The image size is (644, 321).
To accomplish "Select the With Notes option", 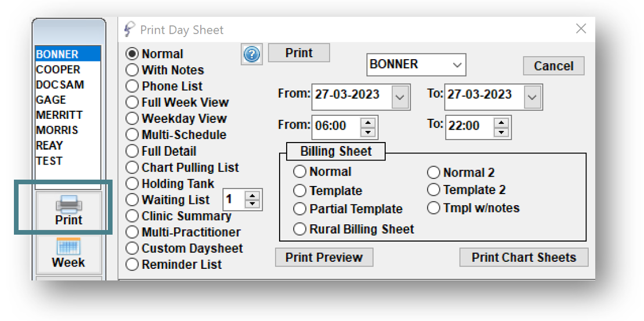I will [x=132, y=70].
